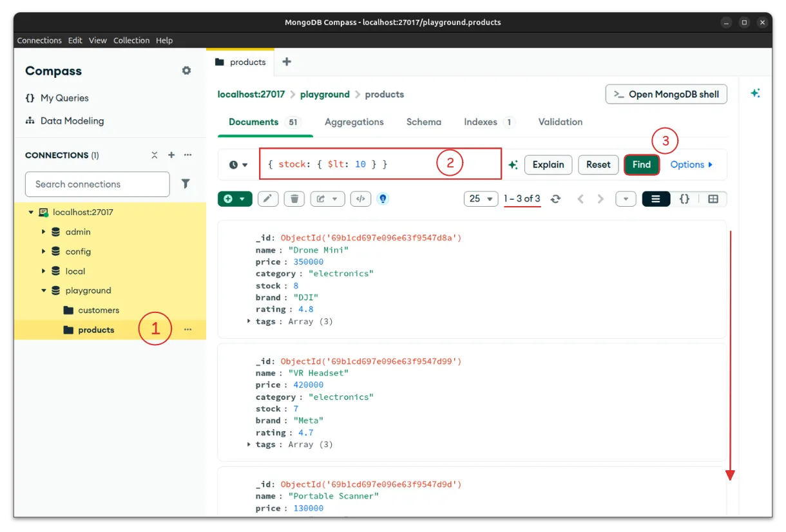Open the Aggregations tab
Image resolution: width=786 pixels, height=532 pixels.
click(354, 122)
